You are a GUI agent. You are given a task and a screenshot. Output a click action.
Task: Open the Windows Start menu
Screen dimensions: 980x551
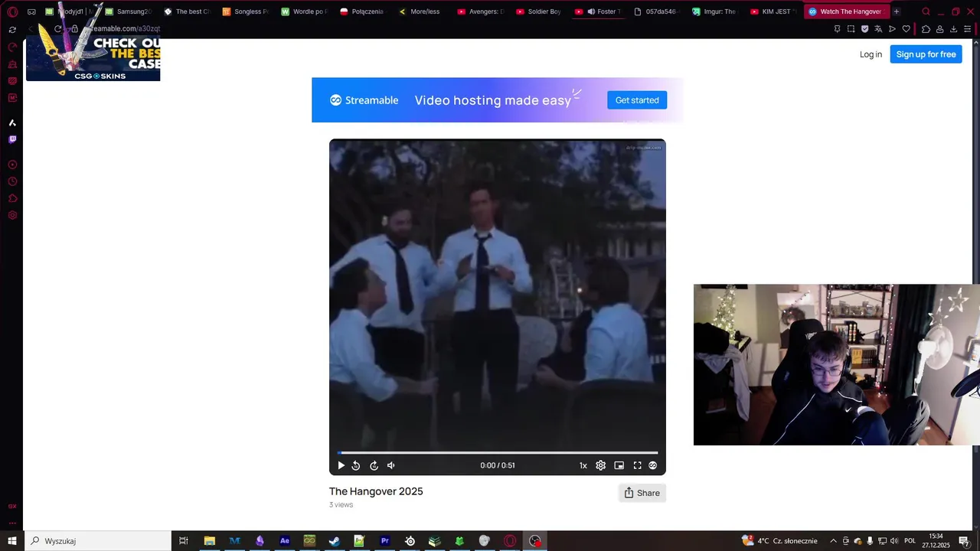12,541
